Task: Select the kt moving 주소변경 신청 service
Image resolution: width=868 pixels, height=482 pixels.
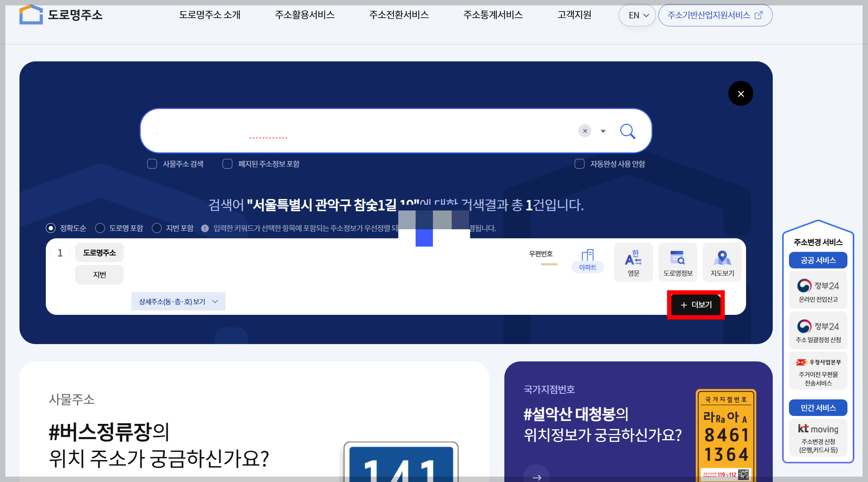Action: coord(818,438)
